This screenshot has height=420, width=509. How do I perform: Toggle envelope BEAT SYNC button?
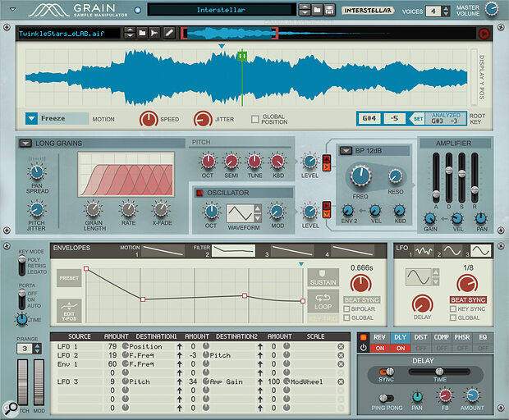click(362, 299)
